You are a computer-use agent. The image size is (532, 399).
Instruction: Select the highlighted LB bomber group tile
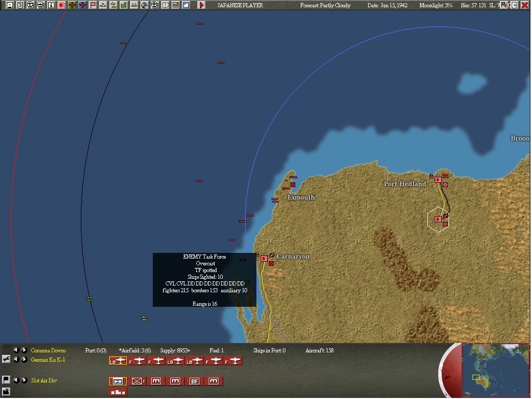click(118, 361)
